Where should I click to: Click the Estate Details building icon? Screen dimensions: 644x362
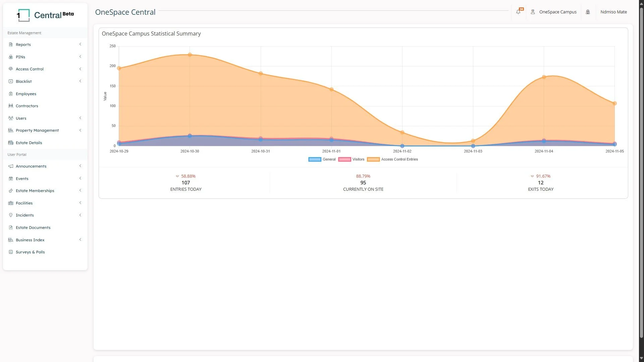[x=11, y=143]
